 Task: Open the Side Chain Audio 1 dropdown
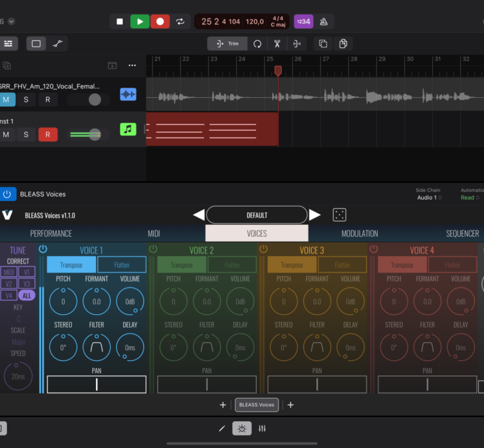click(x=430, y=198)
